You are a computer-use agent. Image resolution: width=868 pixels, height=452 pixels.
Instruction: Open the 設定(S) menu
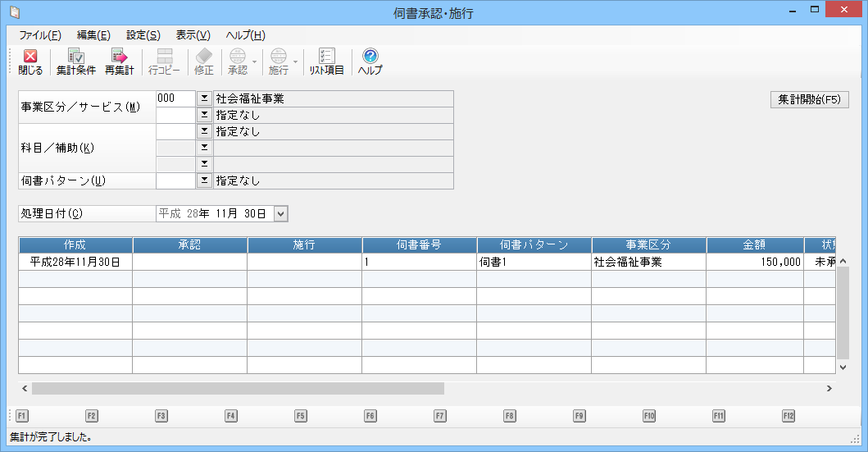click(143, 35)
